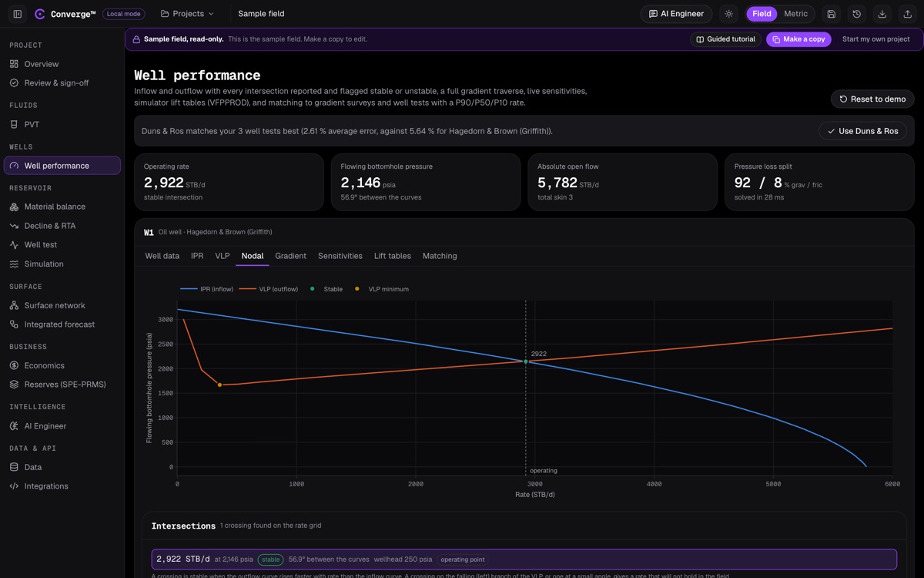
Task: Open the Sensitivities tab
Action: pos(340,256)
